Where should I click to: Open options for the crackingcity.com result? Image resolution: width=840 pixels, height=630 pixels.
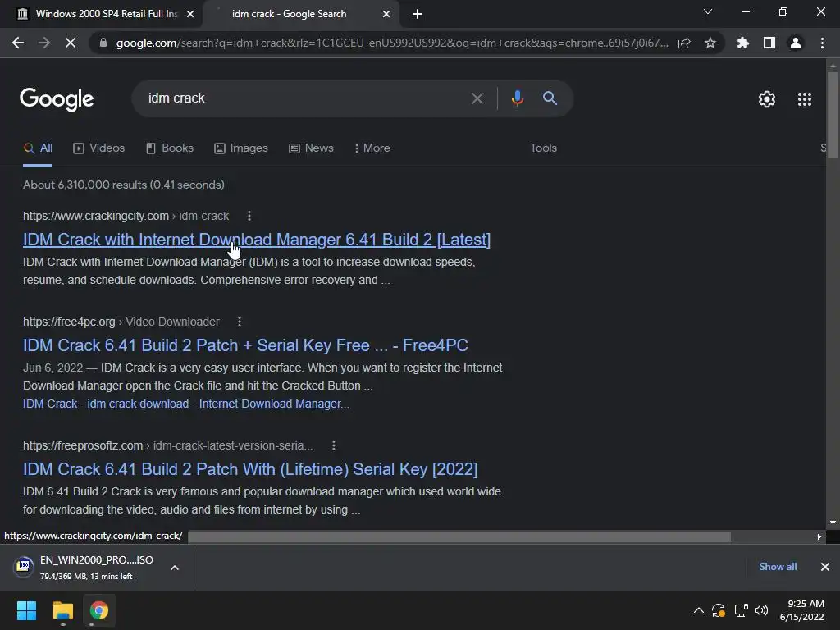pos(249,216)
